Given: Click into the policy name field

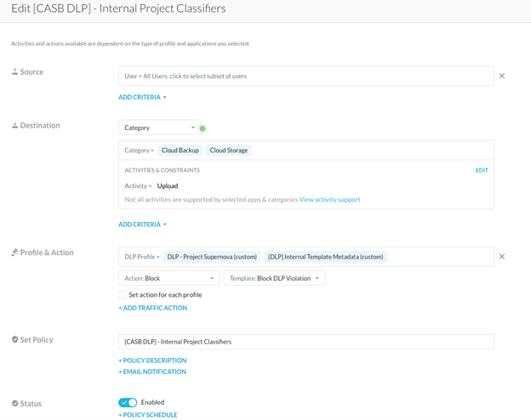Looking at the screenshot, I should click(305, 342).
